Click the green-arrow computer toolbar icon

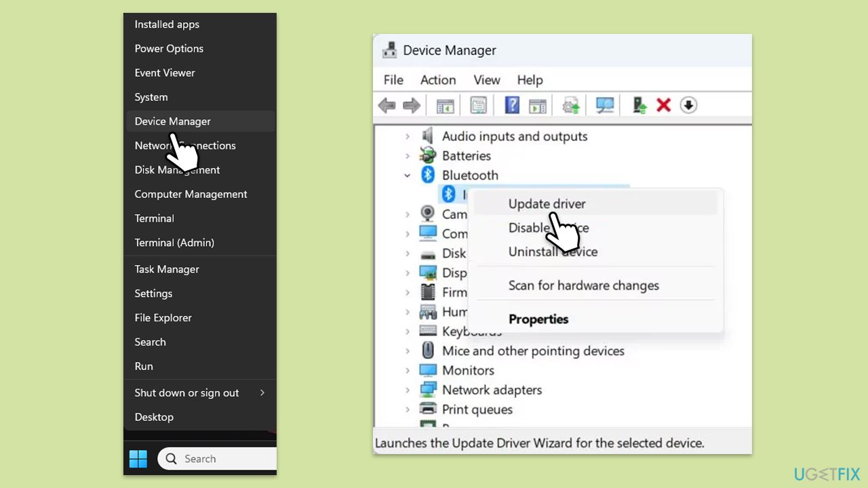pyautogui.click(x=639, y=105)
